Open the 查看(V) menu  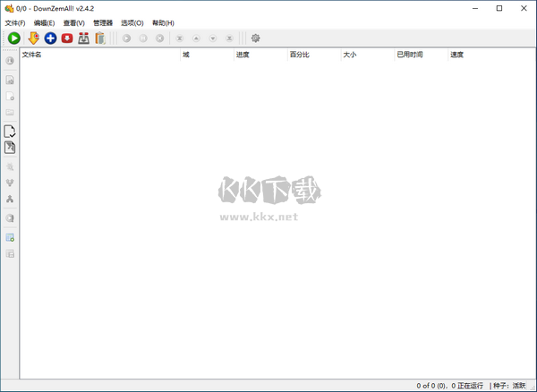74,23
